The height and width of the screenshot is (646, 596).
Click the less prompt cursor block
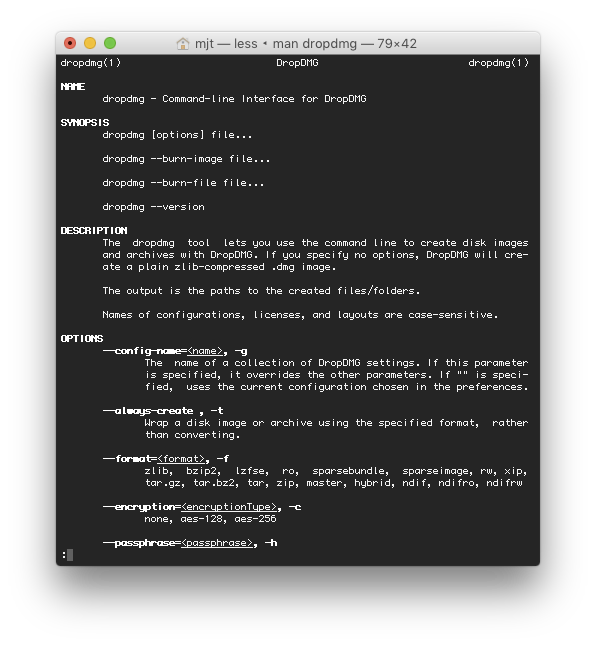click(x=70, y=555)
